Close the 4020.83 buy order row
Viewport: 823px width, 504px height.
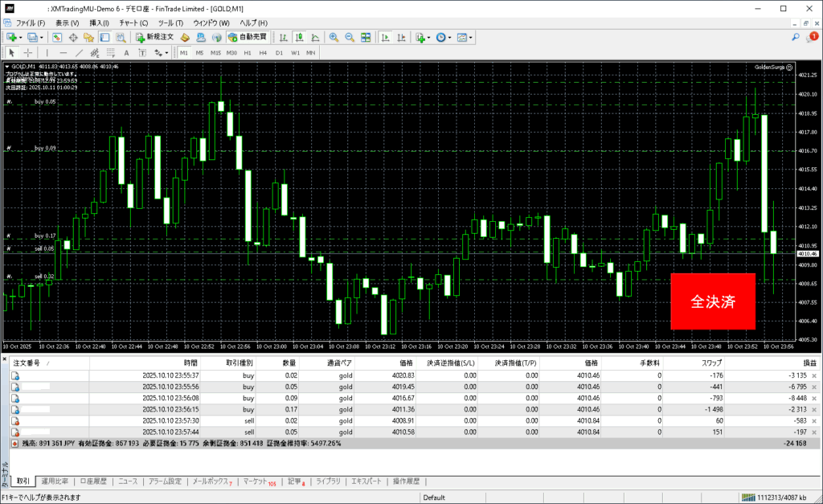pyautogui.click(x=814, y=375)
